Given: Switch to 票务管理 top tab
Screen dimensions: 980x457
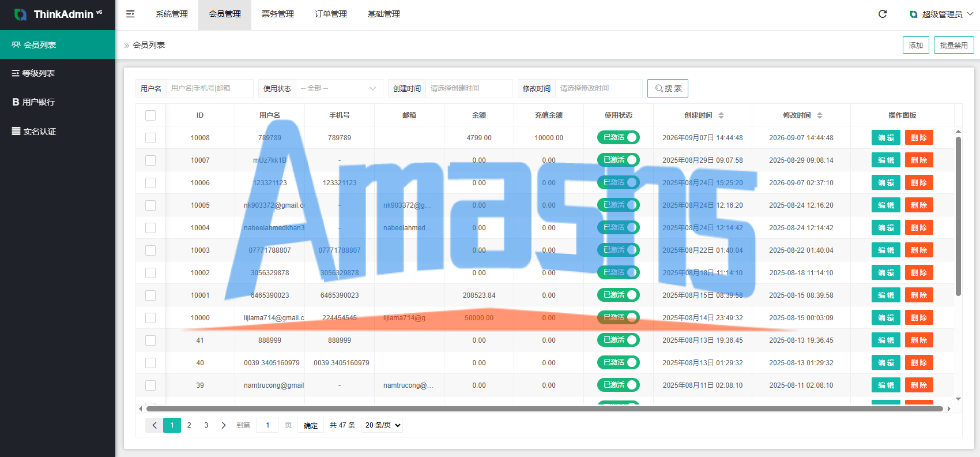Looking at the screenshot, I should coord(278,14).
